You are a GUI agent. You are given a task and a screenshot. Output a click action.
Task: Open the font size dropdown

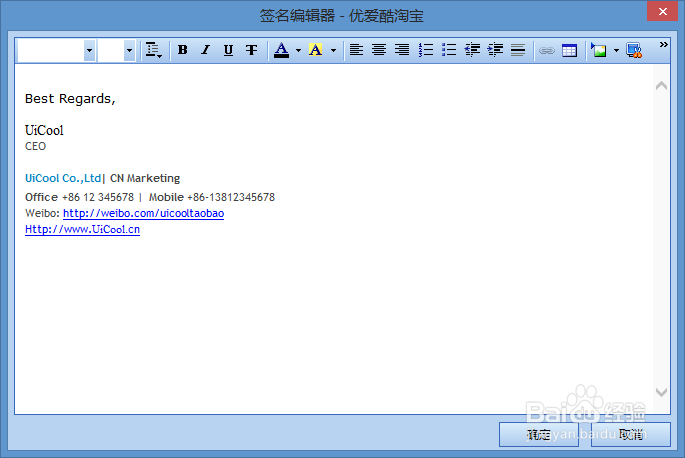click(129, 50)
